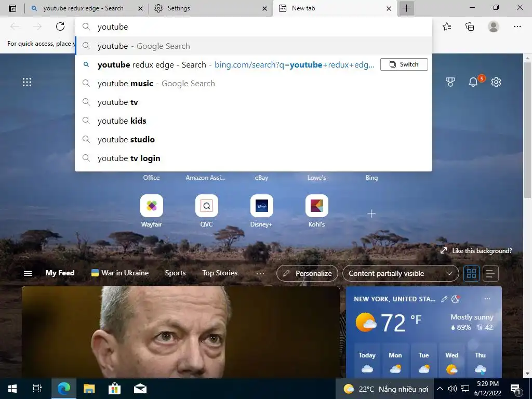Choose youtube music suggestion
The image size is (532, 399).
[254, 84]
